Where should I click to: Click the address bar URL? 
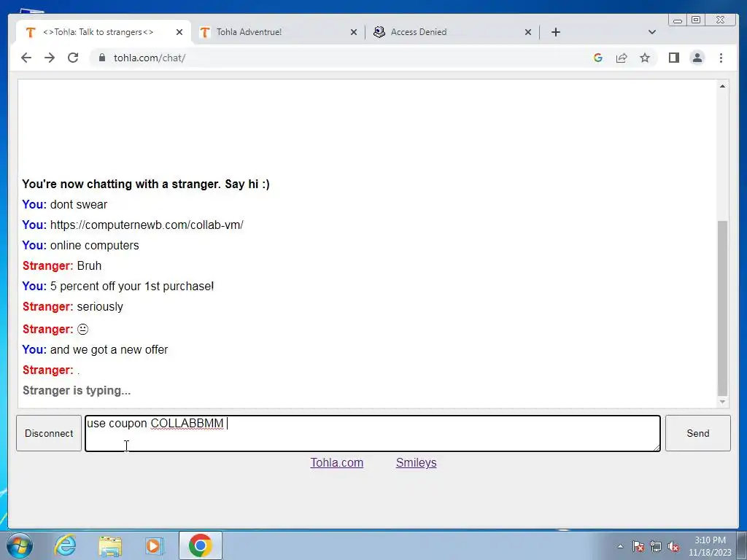coord(150,58)
